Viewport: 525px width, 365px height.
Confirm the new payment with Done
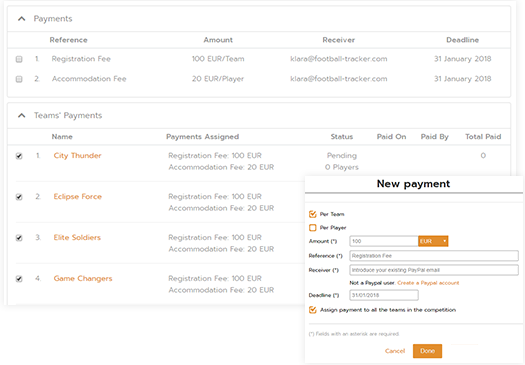(427, 351)
